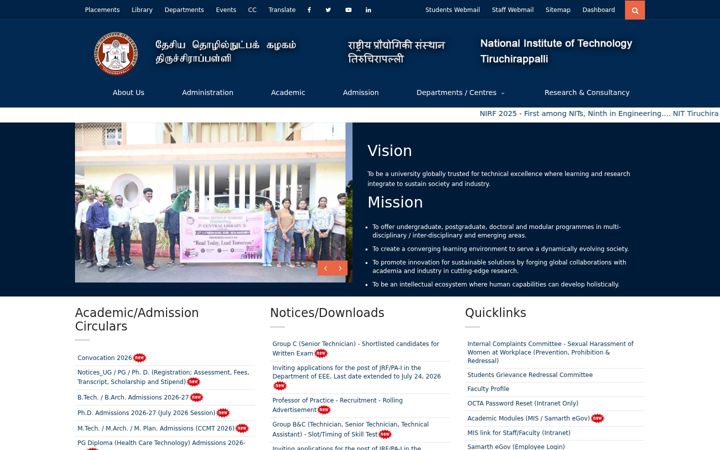Click the National Institute of Technology Tiruchirappalli title
Image resolution: width=720 pixels, height=450 pixels.
(x=556, y=51)
